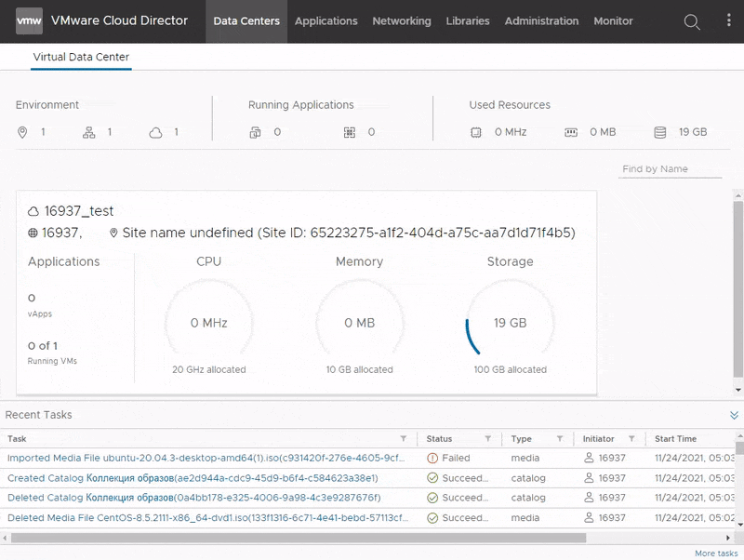The width and height of the screenshot is (744, 560).
Task: Click the storage disk icon beside 19 GB
Action: [x=660, y=132]
